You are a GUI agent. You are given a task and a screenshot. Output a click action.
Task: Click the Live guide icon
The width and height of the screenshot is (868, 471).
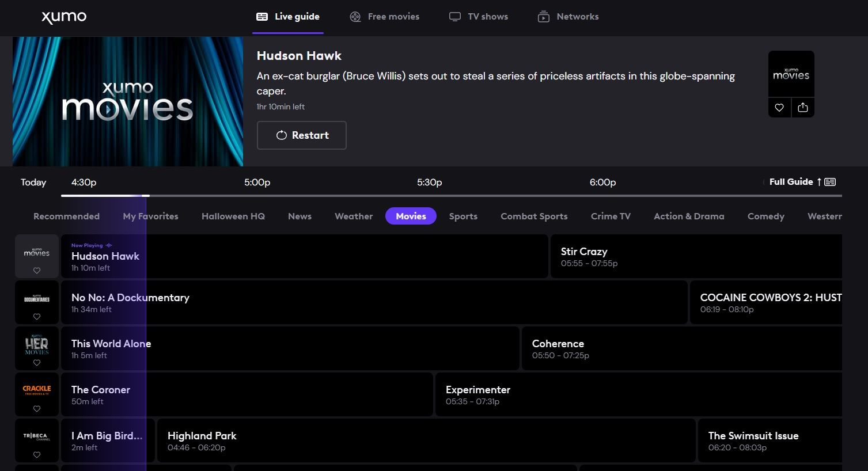pyautogui.click(x=262, y=17)
